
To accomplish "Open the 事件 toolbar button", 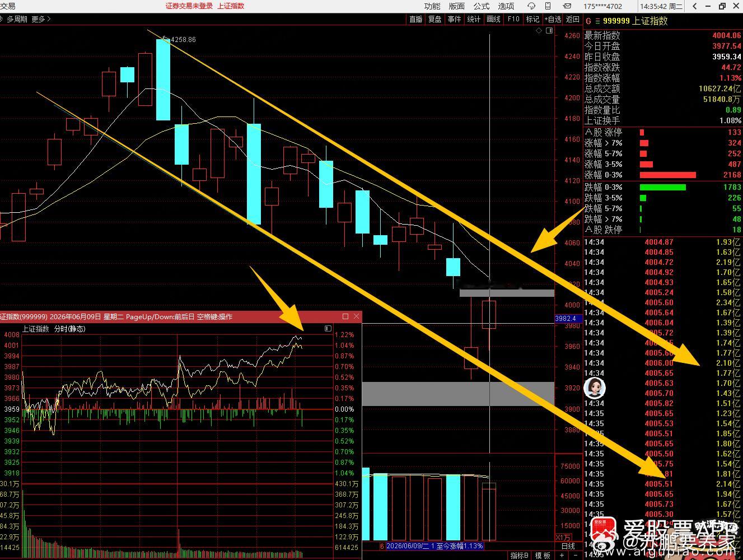I will (x=454, y=19).
